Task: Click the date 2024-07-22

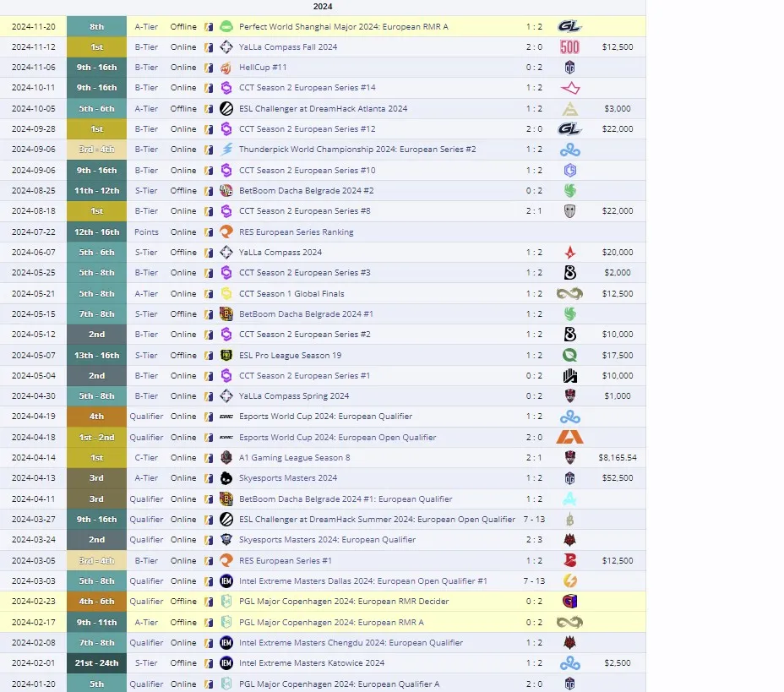Action: (x=34, y=232)
